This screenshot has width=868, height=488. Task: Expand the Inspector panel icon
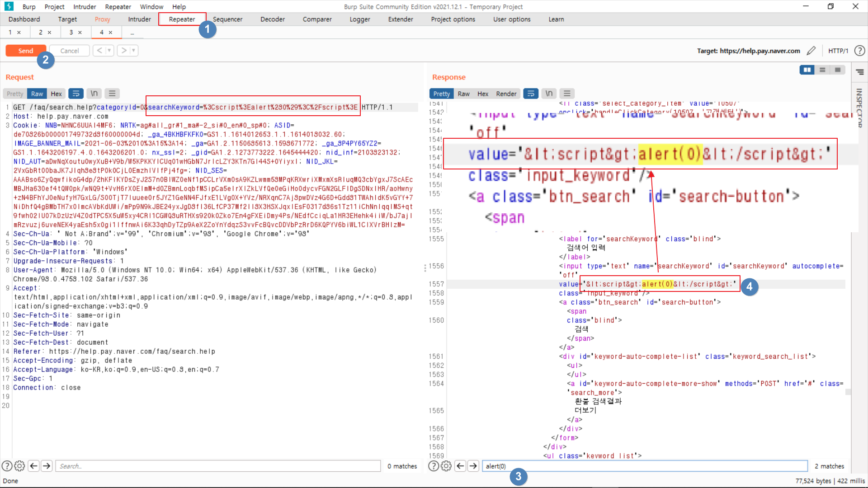click(x=860, y=72)
